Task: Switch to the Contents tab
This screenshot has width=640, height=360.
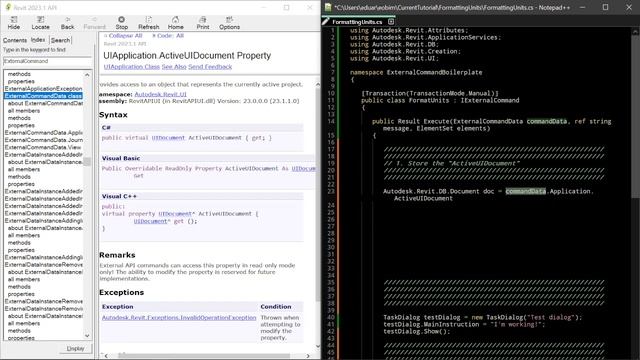Action: (15, 40)
